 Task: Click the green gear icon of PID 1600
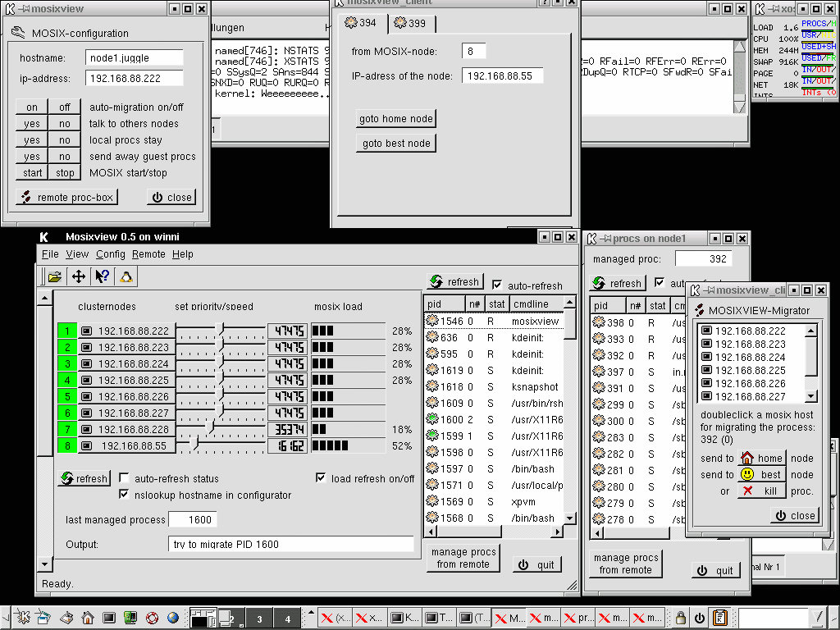(x=432, y=419)
